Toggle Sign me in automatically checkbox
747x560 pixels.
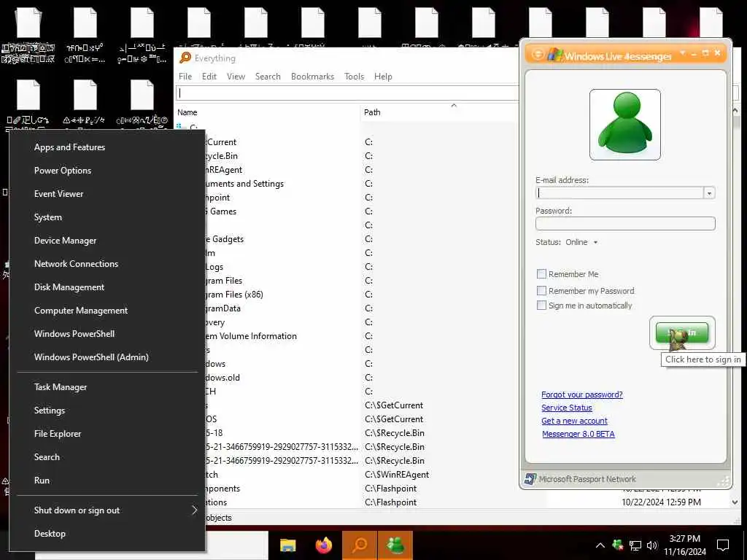(541, 306)
